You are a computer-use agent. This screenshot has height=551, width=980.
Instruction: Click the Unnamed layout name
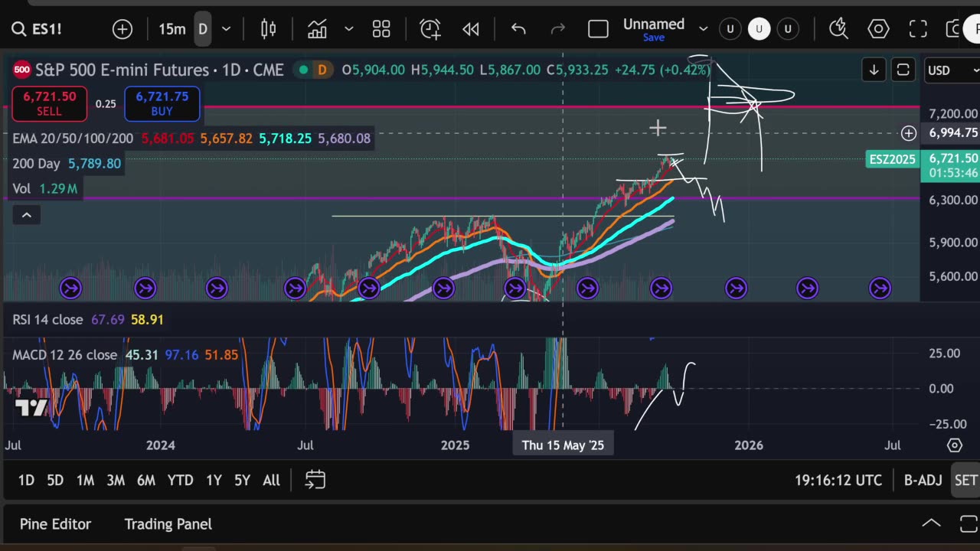click(654, 24)
